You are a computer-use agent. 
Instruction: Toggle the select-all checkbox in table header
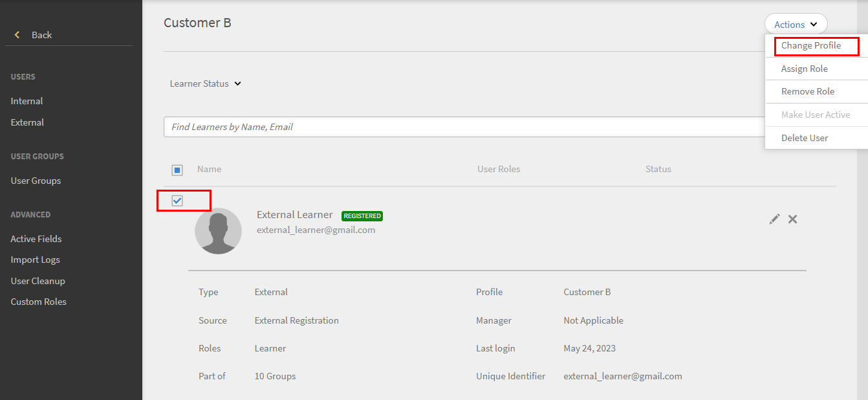coord(177,170)
